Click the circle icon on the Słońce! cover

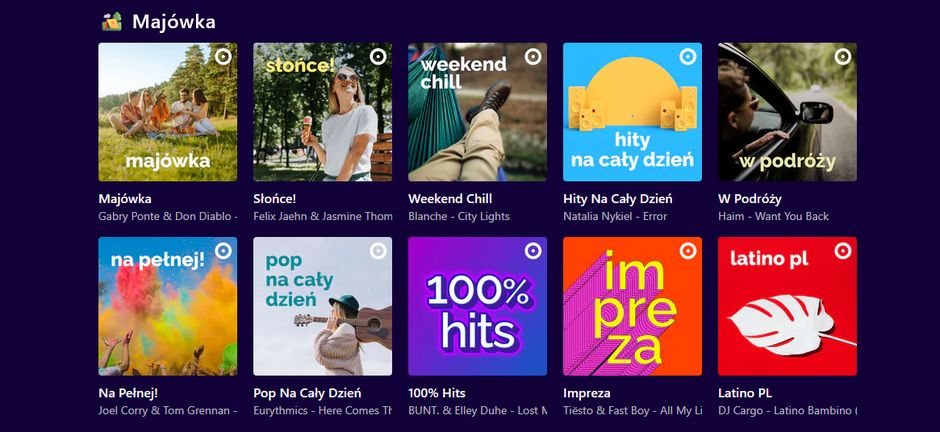coord(378,57)
